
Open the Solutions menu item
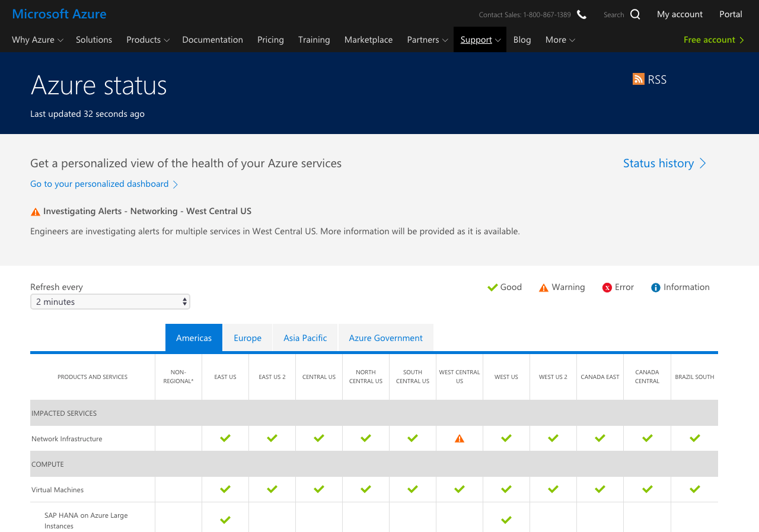coord(94,40)
